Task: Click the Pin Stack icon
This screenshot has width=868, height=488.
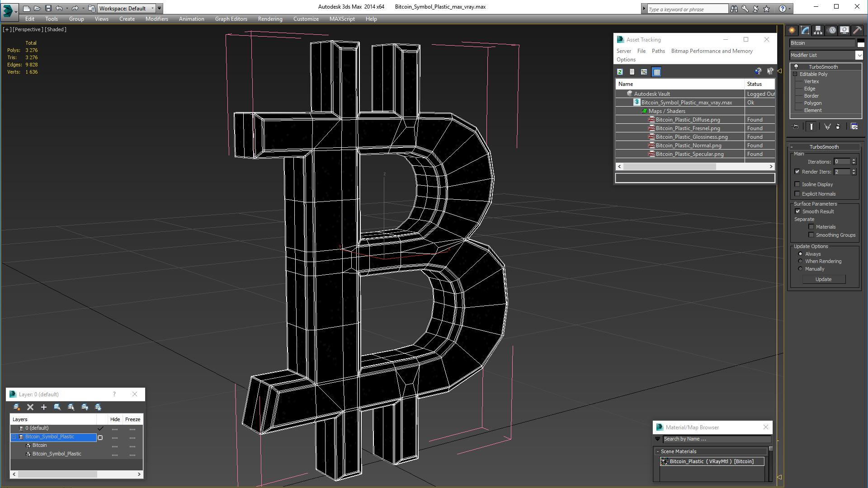Action: (x=796, y=127)
